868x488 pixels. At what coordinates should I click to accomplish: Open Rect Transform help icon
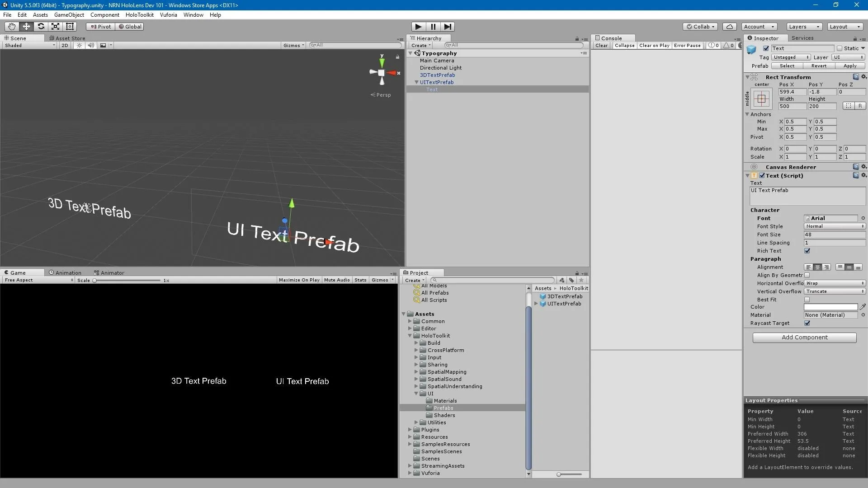click(856, 77)
